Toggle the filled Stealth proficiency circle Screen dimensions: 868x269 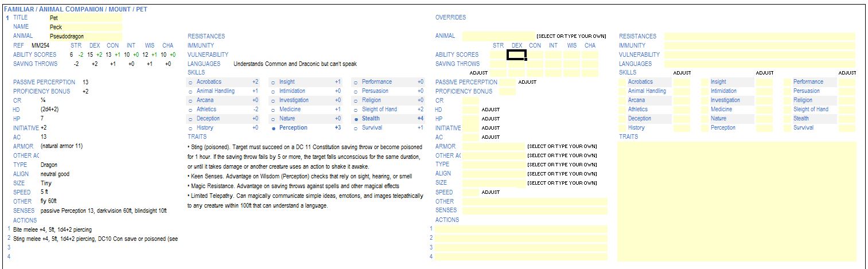[x=356, y=119]
